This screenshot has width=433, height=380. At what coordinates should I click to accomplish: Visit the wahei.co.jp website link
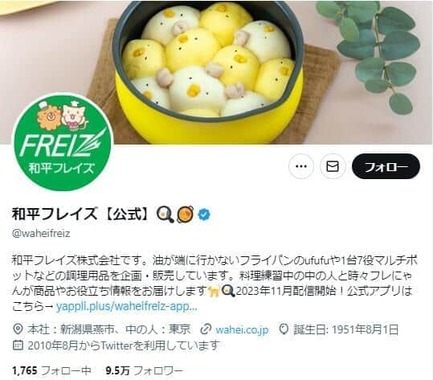(242, 330)
